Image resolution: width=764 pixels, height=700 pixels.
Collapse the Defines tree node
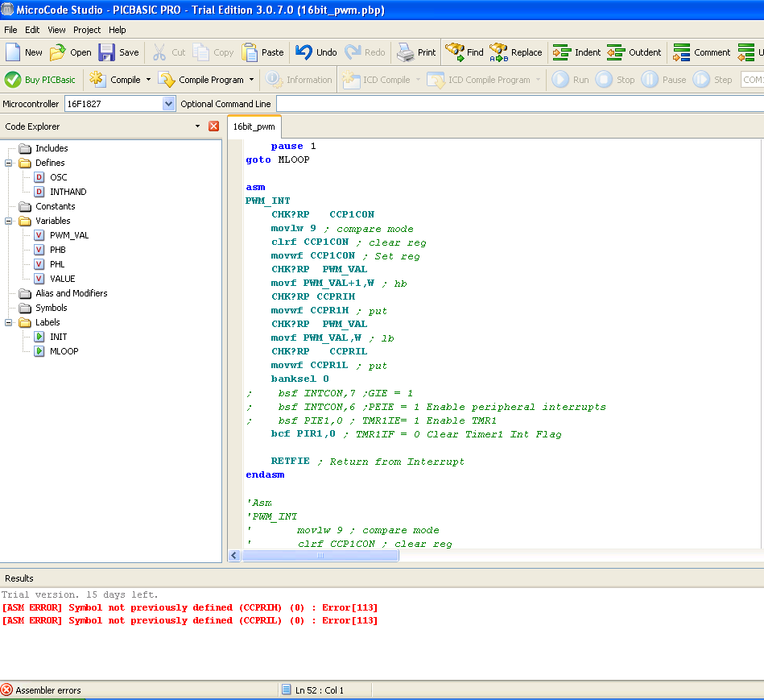pyautogui.click(x=10, y=163)
